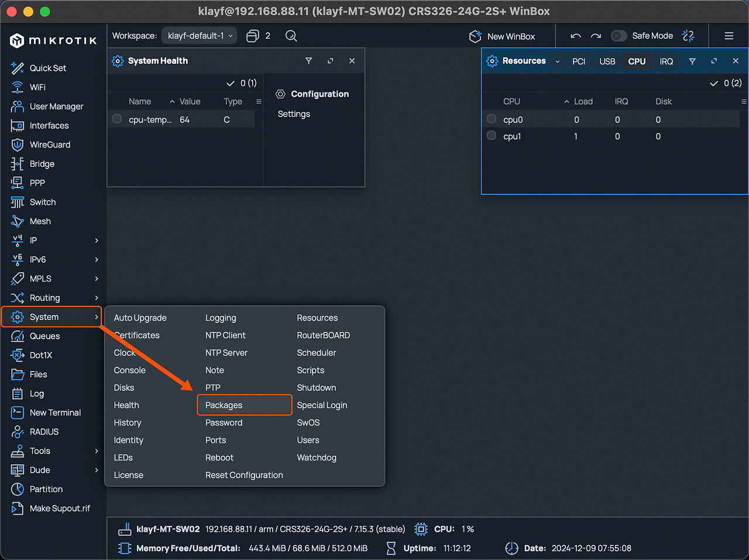Detach the Resources window

pyautogui.click(x=714, y=61)
